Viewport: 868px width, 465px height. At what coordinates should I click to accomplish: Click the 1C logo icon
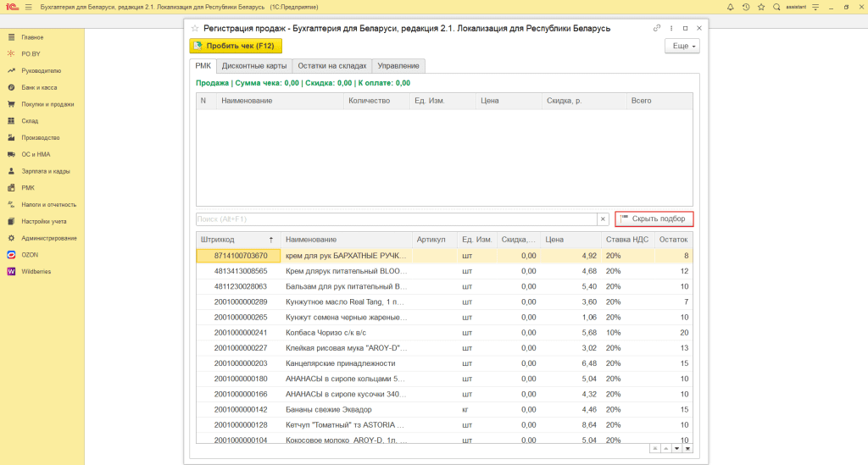click(12, 7)
